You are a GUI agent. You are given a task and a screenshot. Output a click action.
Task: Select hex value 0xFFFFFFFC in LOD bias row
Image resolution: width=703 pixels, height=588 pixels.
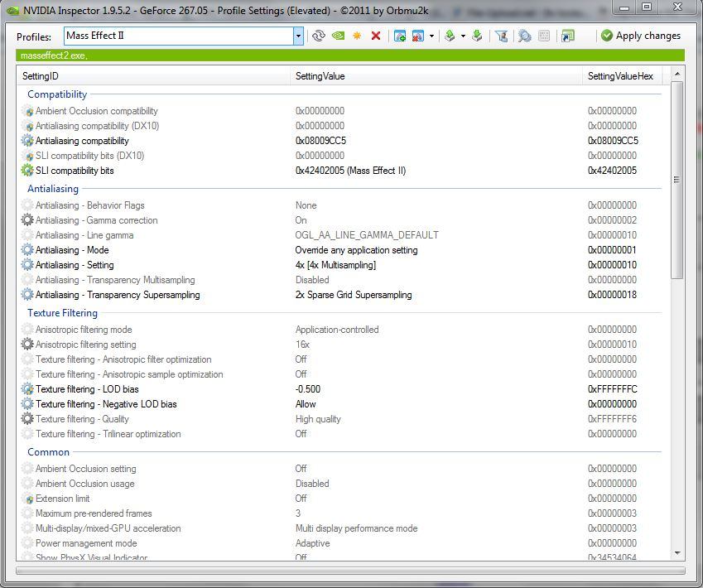[x=612, y=389]
